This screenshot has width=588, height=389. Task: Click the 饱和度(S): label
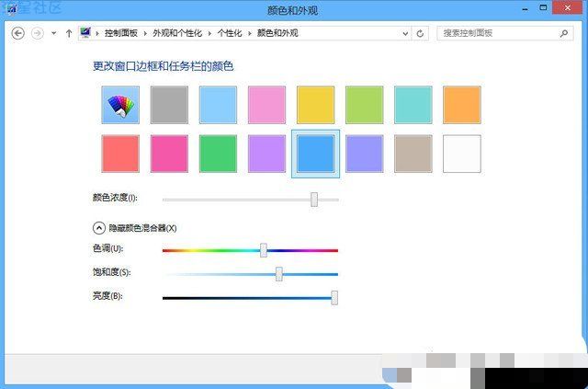click(x=111, y=272)
